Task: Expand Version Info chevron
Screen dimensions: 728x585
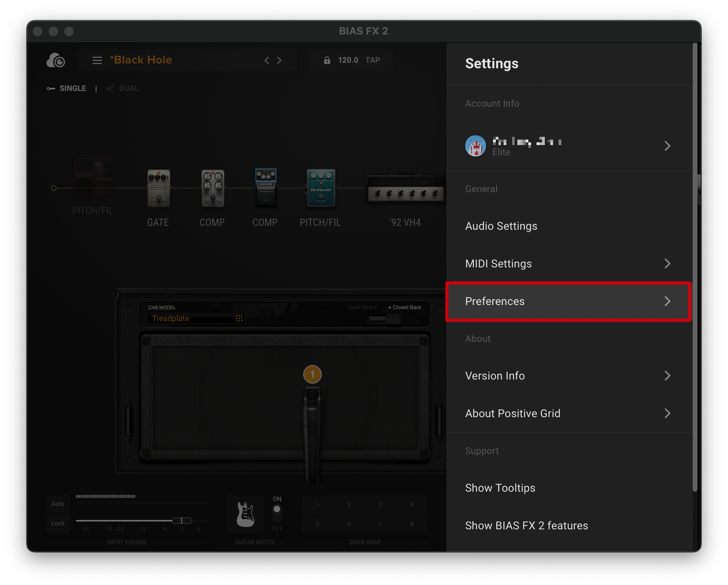Action: tap(667, 376)
